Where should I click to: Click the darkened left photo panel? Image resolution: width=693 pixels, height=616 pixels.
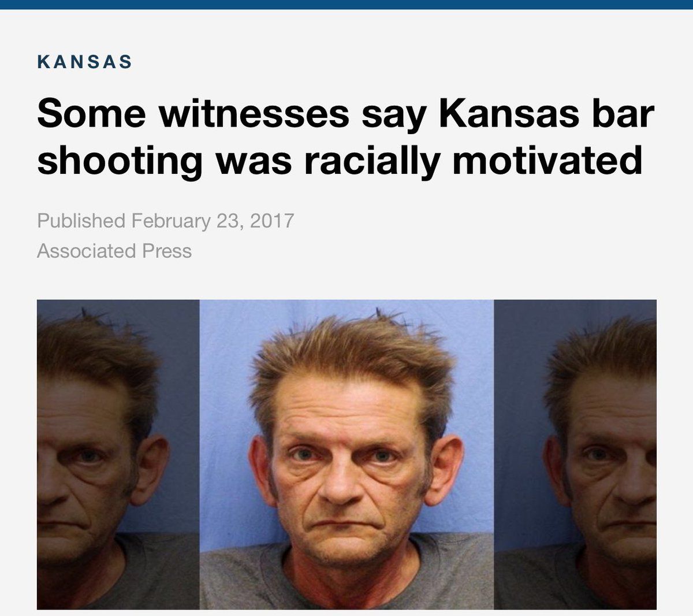(118, 454)
